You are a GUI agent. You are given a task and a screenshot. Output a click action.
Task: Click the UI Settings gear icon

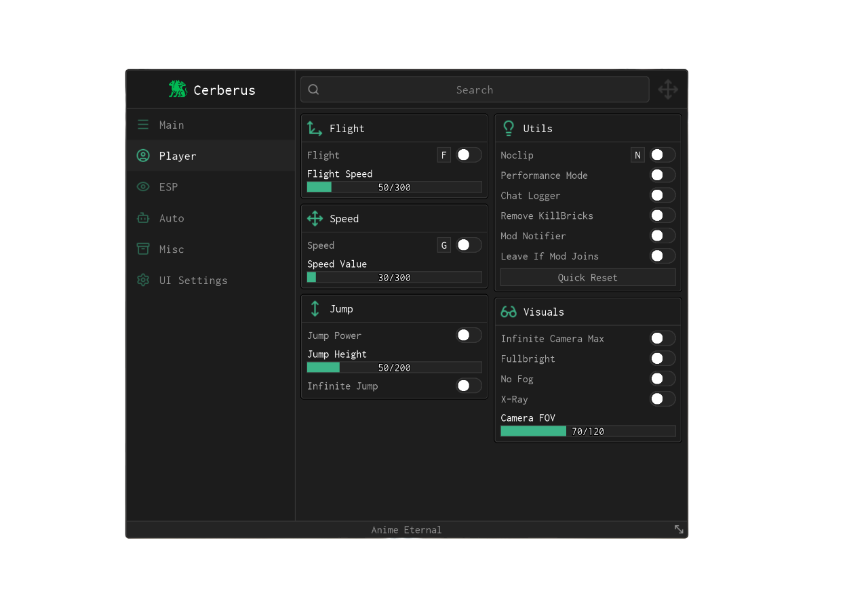pyautogui.click(x=143, y=281)
